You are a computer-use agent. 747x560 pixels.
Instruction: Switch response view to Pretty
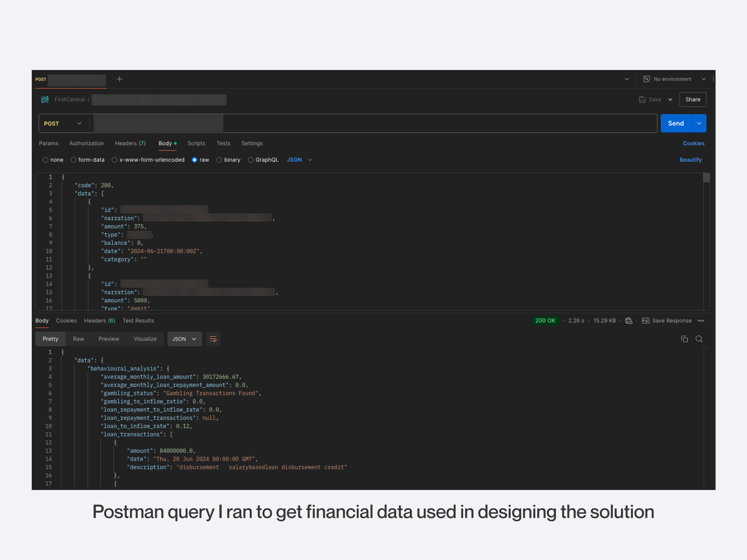point(50,339)
